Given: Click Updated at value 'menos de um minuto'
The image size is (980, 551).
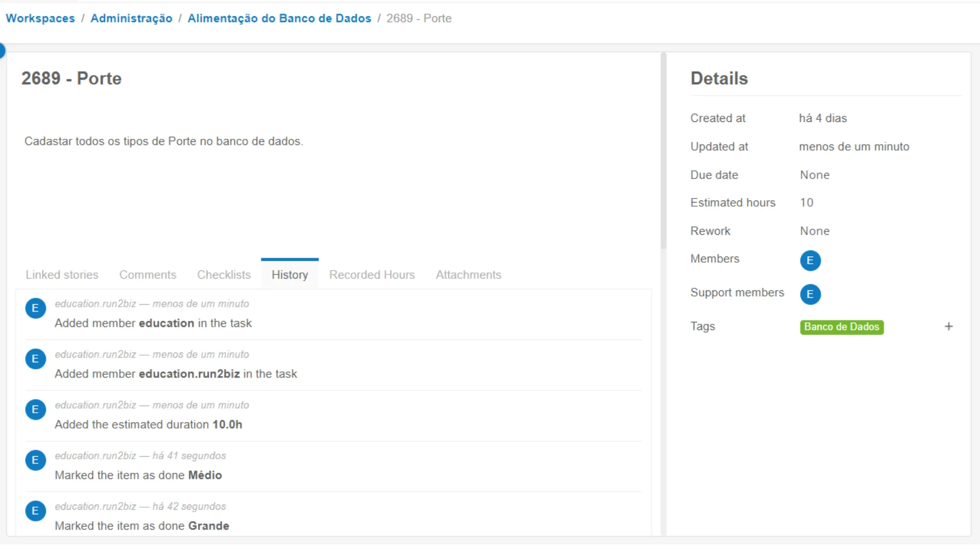Looking at the screenshot, I should click(854, 147).
